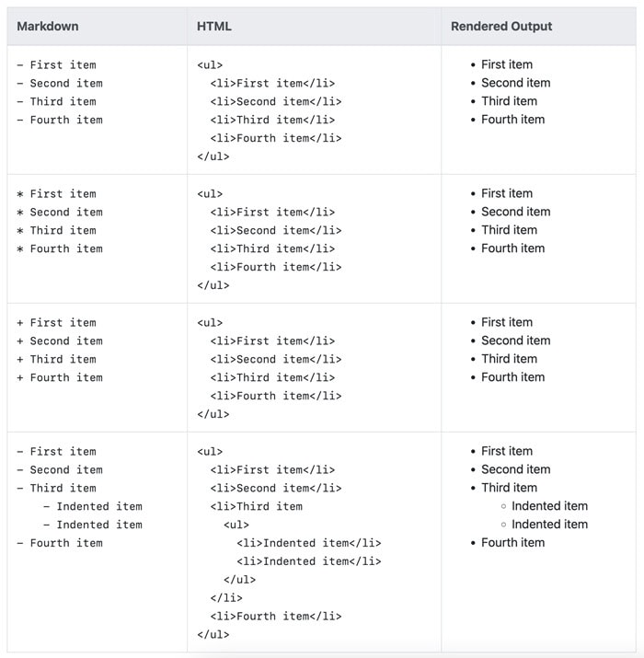Click the second rendered "Indented item" text
Image resolution: width=644 pixels, height=658 pixels.
[x=549, y=525]
